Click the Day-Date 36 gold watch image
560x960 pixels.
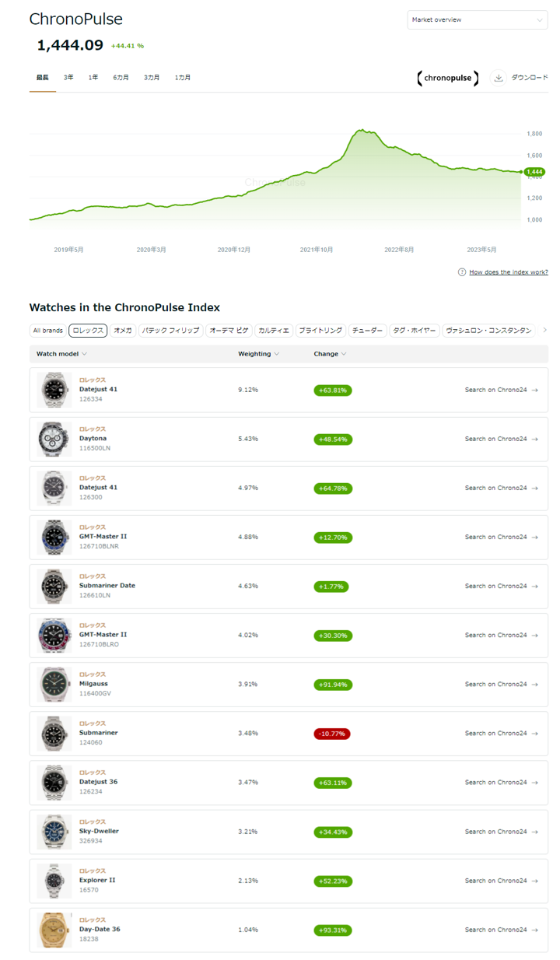pyautogui.click(x=54, y=930)
